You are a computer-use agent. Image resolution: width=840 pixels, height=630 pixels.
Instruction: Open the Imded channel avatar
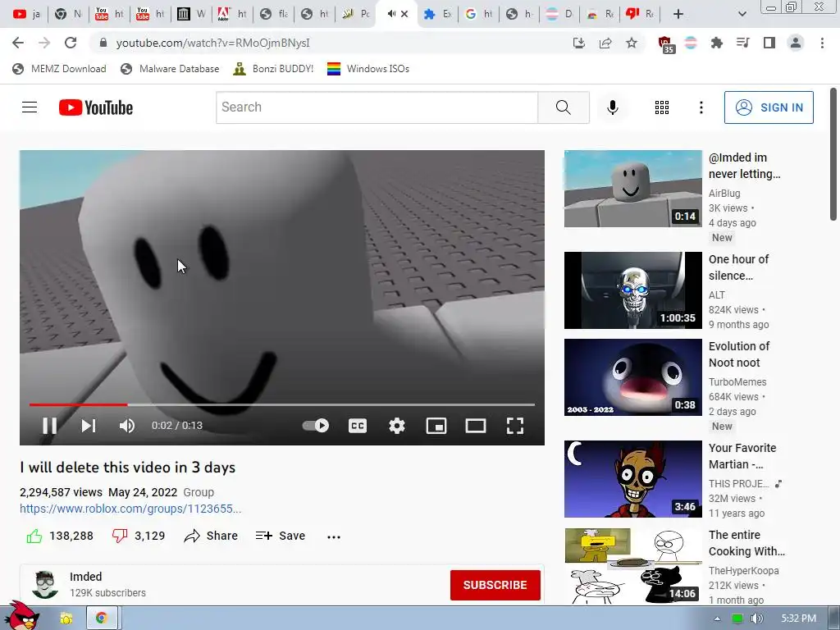point(44,584)
